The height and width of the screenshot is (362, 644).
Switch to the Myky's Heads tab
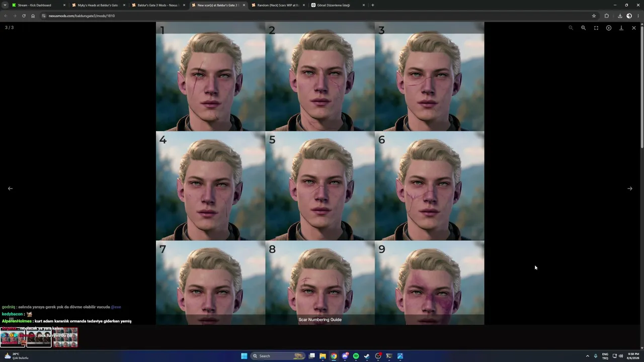(x=99, y=5)
